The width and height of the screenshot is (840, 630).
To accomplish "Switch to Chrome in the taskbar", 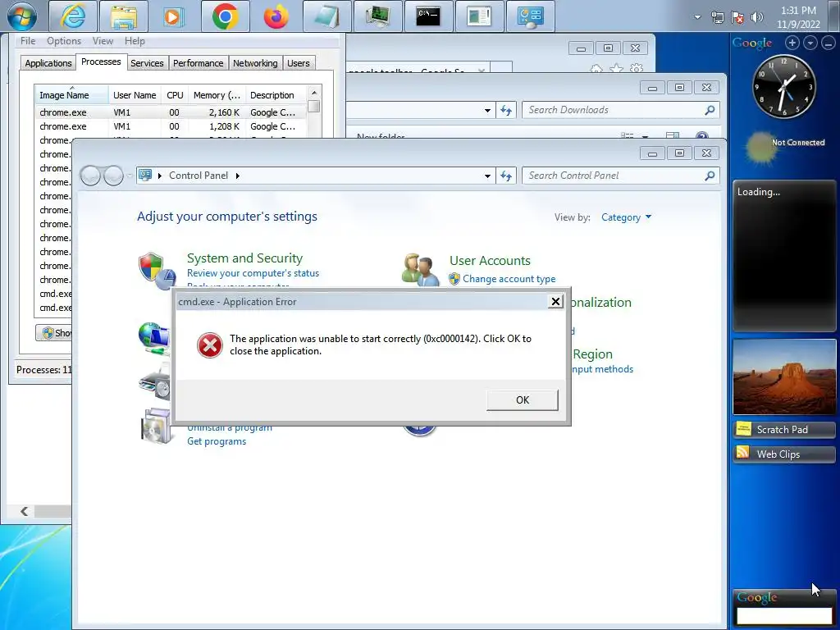I will (225, 16).
